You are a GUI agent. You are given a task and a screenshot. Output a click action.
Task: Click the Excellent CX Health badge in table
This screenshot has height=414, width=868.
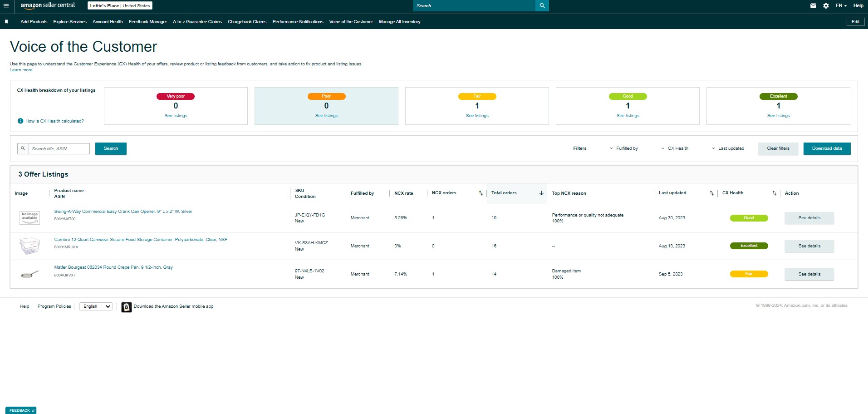click(x=749, y=246)
